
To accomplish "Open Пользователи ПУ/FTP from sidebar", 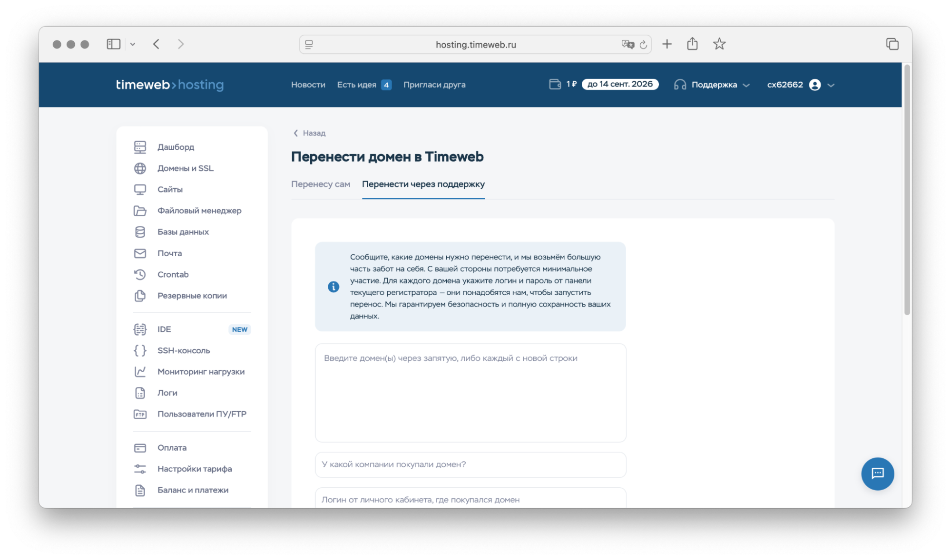I will [202, 414].
